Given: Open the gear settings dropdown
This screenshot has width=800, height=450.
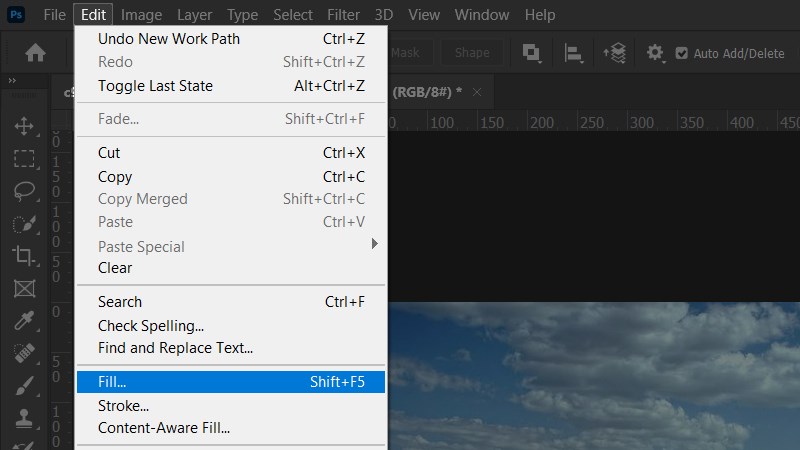Looking at the screenshot, I should [656, 53].
